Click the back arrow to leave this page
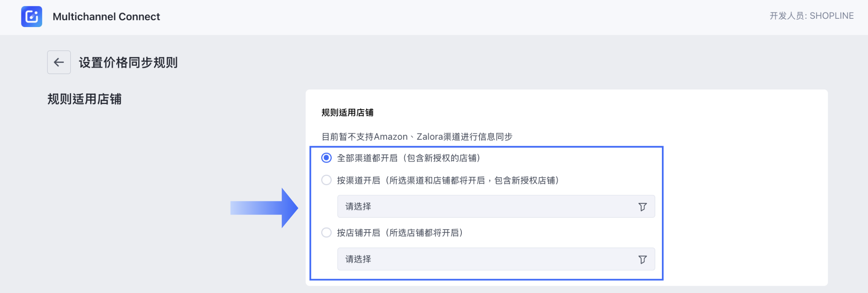868x293 pixels. (x=59, y=62)
